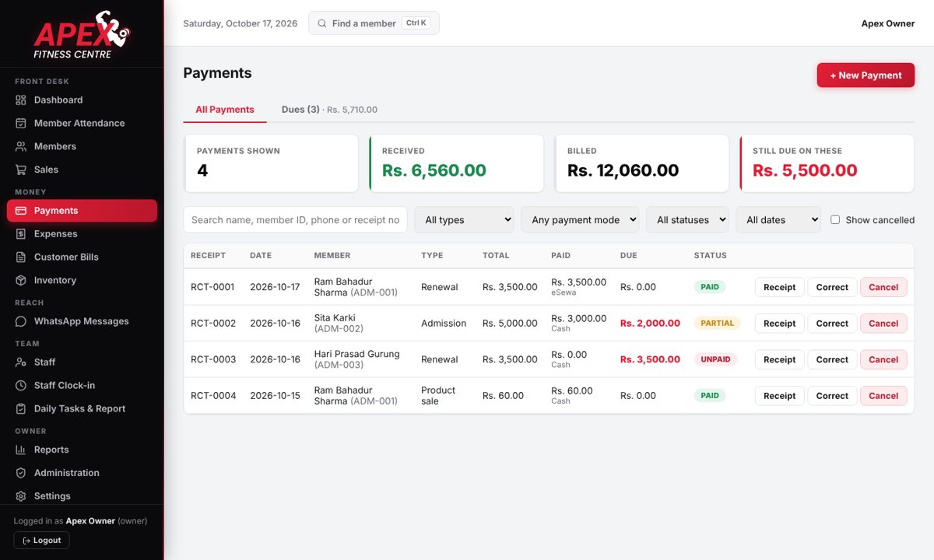Open the Customer Bills menu label
Screen dimensions: 934x560
tap(66, 257)
